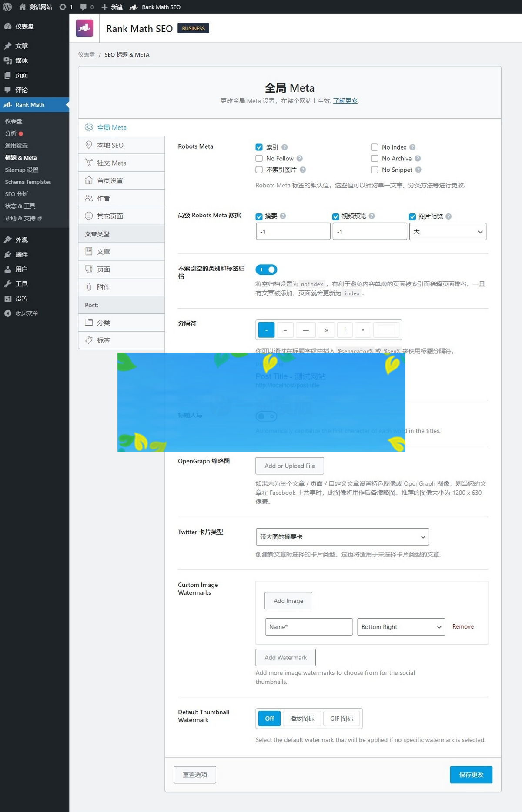Click the 保存更改 button

coord(471,775)
